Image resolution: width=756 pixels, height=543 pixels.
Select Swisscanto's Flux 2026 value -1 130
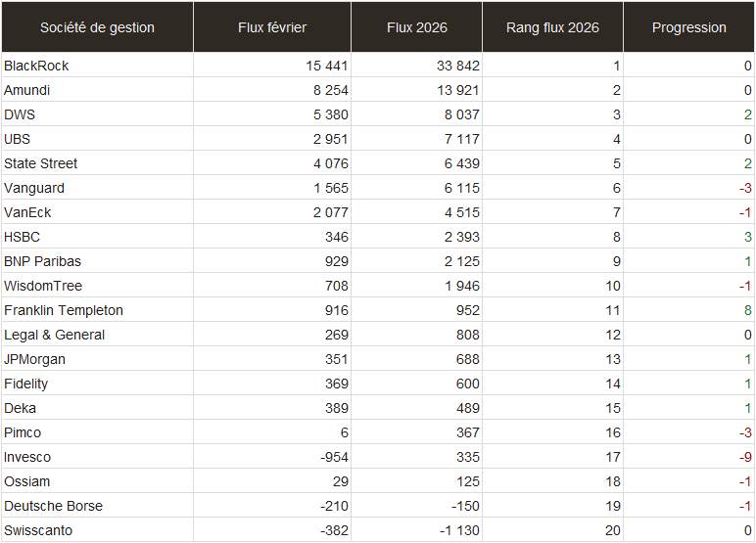458,530
